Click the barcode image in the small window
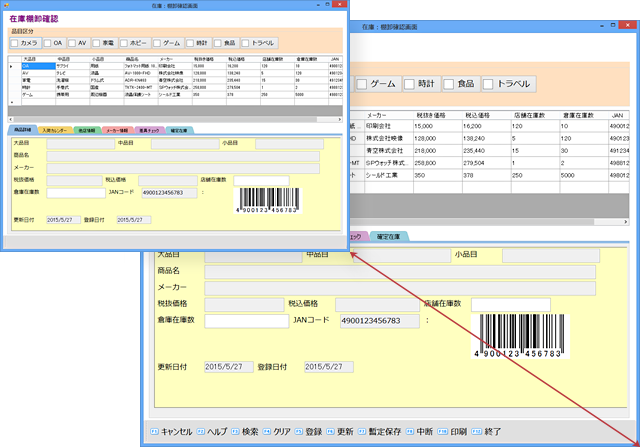This screenshot has height=447, width=640. point(269,200)
